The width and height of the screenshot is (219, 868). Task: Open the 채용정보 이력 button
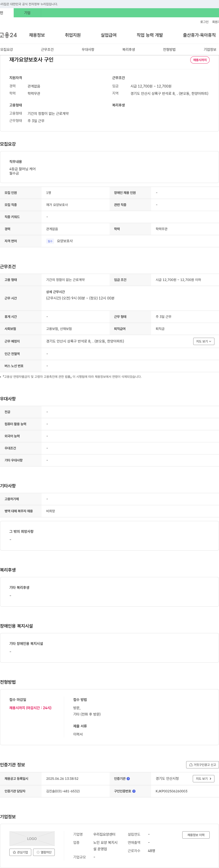(196, 835)
